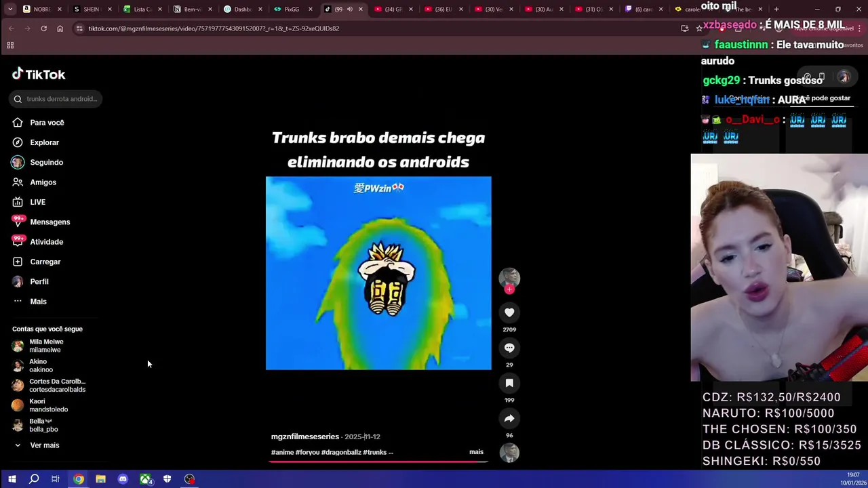The image size is (868, 488).
Task: Open the Seguindo feed
Action: pyautogui.click(x=46, y=163)
